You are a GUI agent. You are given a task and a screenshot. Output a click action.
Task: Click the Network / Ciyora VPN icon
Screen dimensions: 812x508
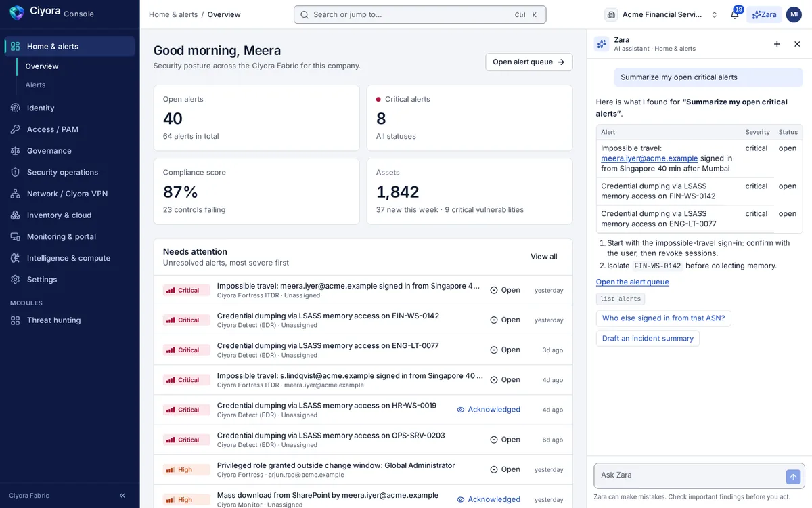click(15, 194)
